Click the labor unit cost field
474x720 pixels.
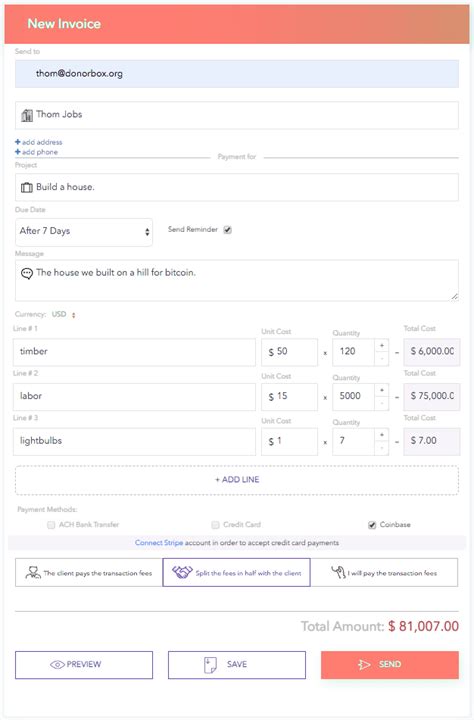289,397
